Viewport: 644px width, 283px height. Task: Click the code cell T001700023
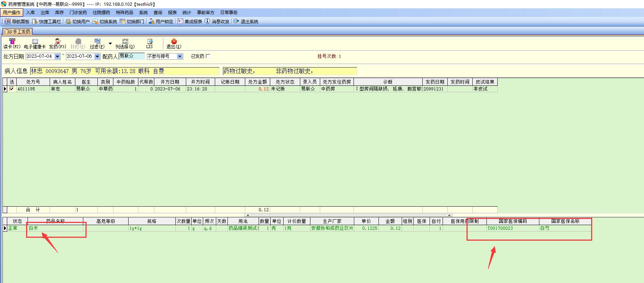point(513,228)
